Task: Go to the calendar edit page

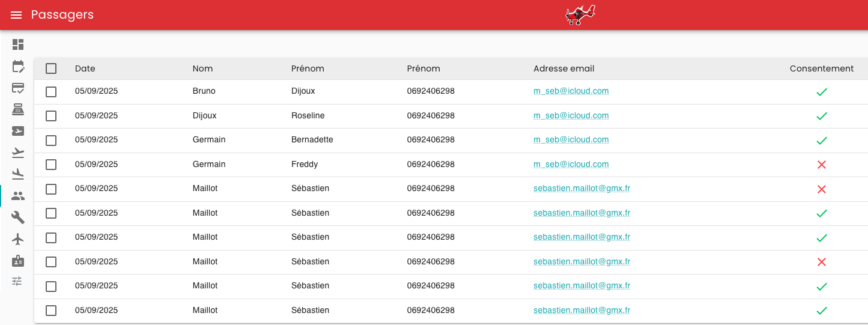Action: tap(18, 66)
